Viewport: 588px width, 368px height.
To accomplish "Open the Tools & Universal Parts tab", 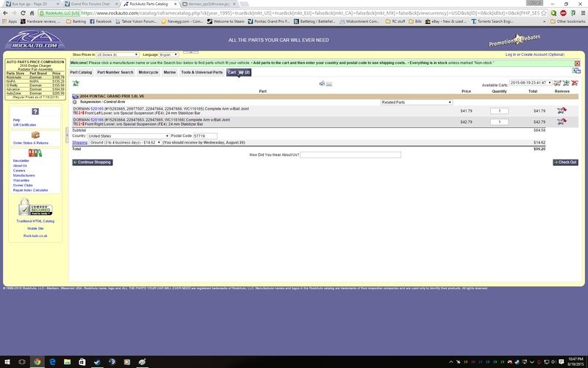I will point(201,72).
